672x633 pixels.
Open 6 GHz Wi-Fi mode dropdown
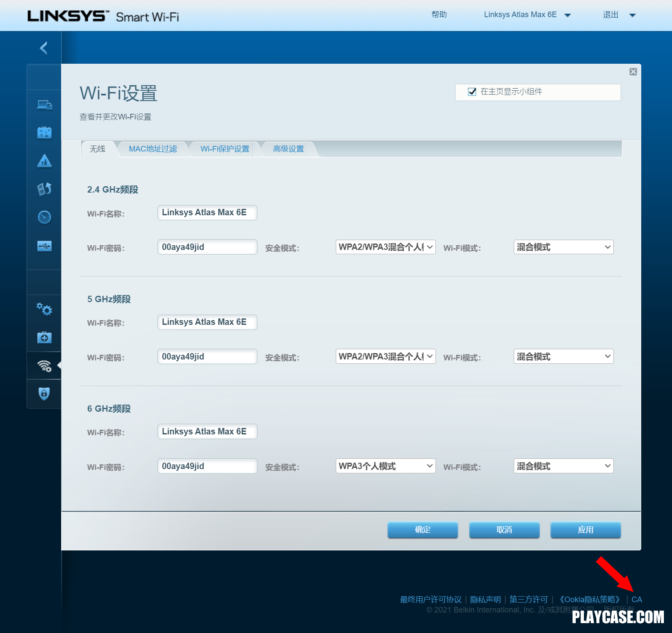click(x=564, y=466)
